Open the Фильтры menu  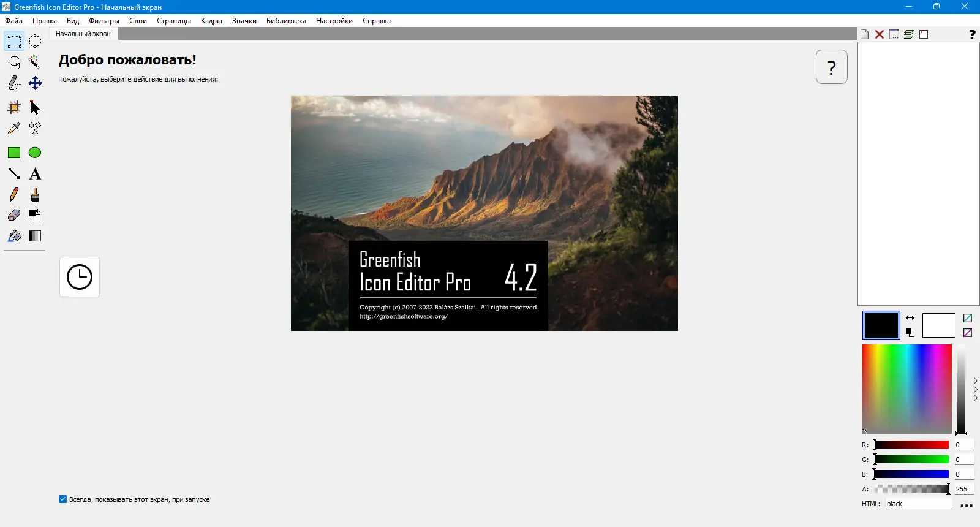[x=104, y=21]
